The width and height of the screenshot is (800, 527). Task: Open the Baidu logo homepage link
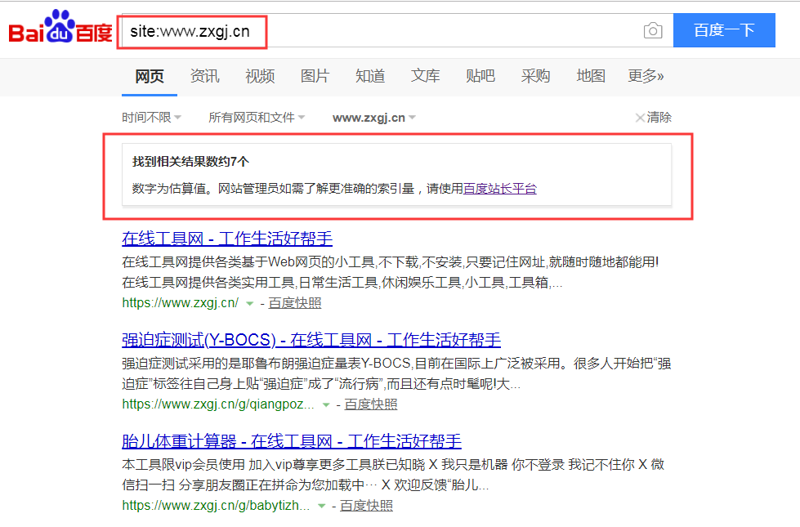tap(60, 29)
